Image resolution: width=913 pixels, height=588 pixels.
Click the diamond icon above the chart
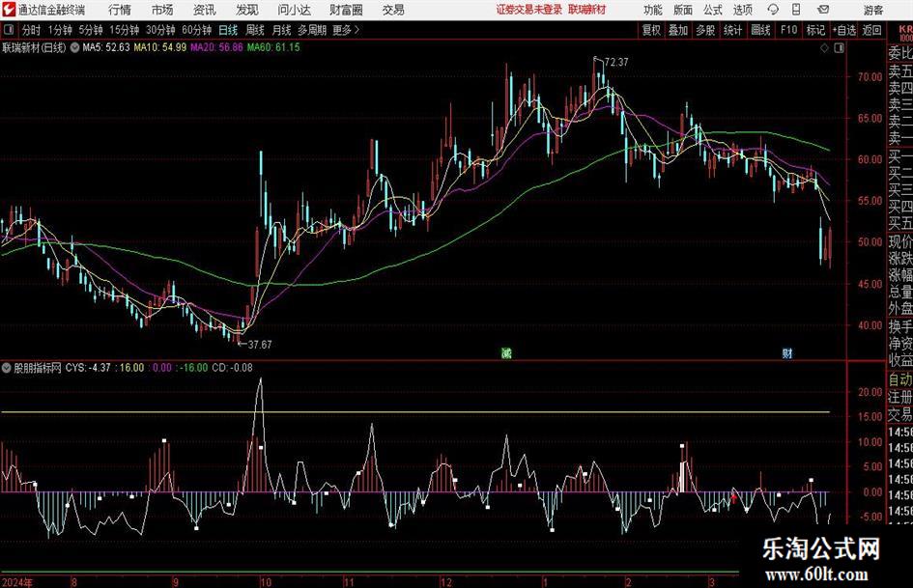point(824,48)
